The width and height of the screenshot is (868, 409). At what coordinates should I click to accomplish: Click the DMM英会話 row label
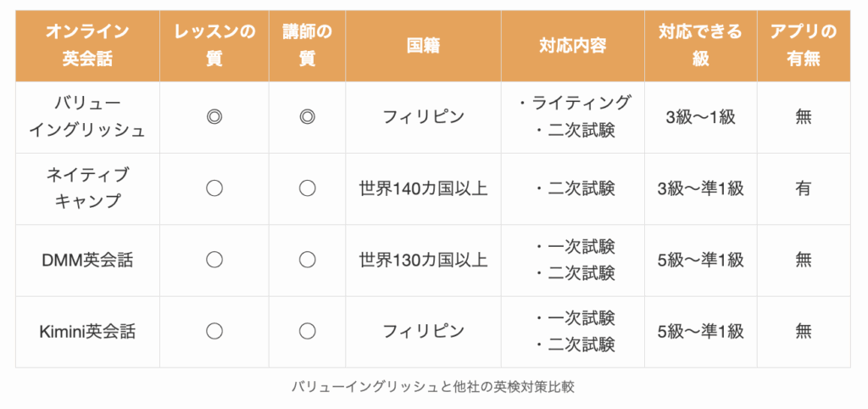tap(87, 261)
